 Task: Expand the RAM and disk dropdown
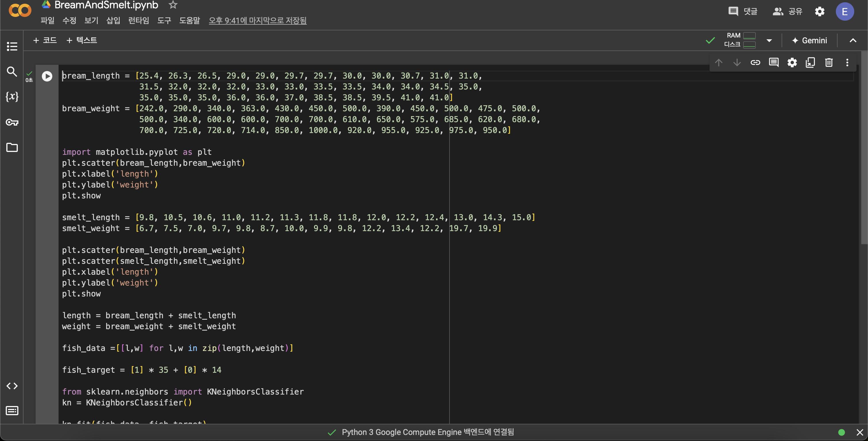[769, 40]
